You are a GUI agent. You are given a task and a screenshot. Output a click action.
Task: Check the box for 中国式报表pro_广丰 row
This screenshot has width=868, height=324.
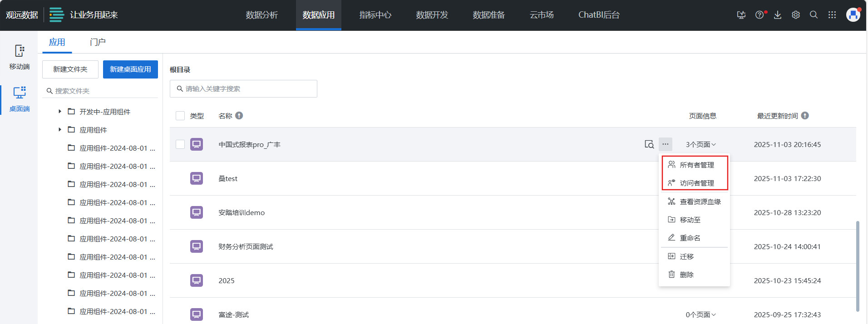[180, 144]
